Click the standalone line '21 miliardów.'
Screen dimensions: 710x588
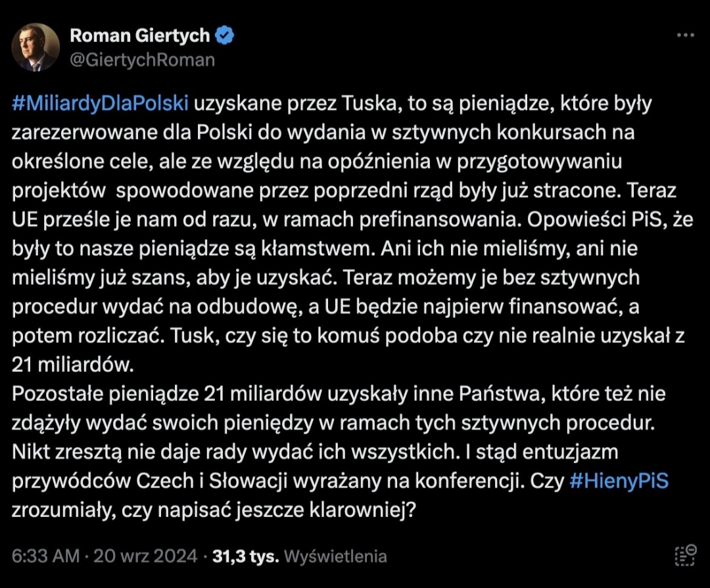click(65, 364)
